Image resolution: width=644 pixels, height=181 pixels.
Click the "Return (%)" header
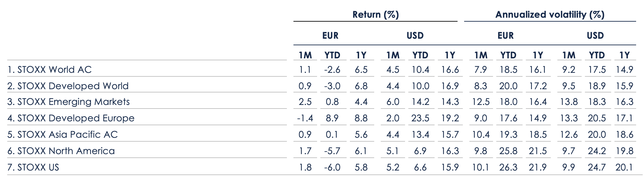click(x=376, y=15)
